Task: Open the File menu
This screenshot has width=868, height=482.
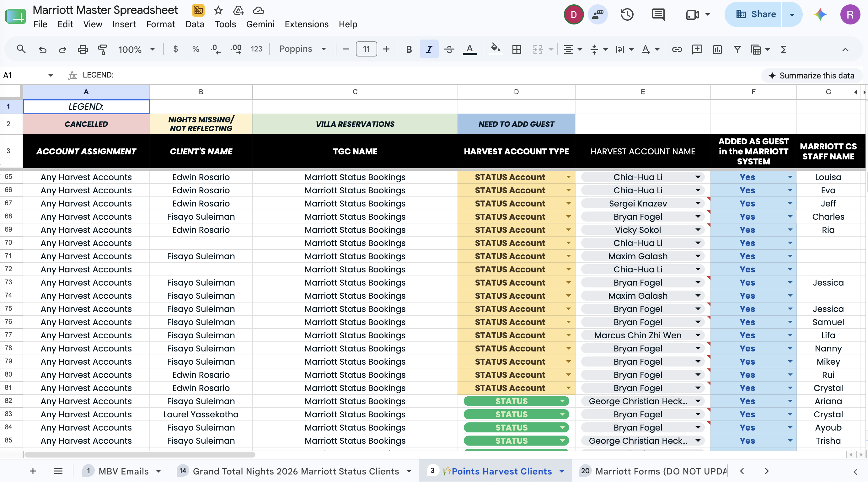Action: click(x=40, y=24)
